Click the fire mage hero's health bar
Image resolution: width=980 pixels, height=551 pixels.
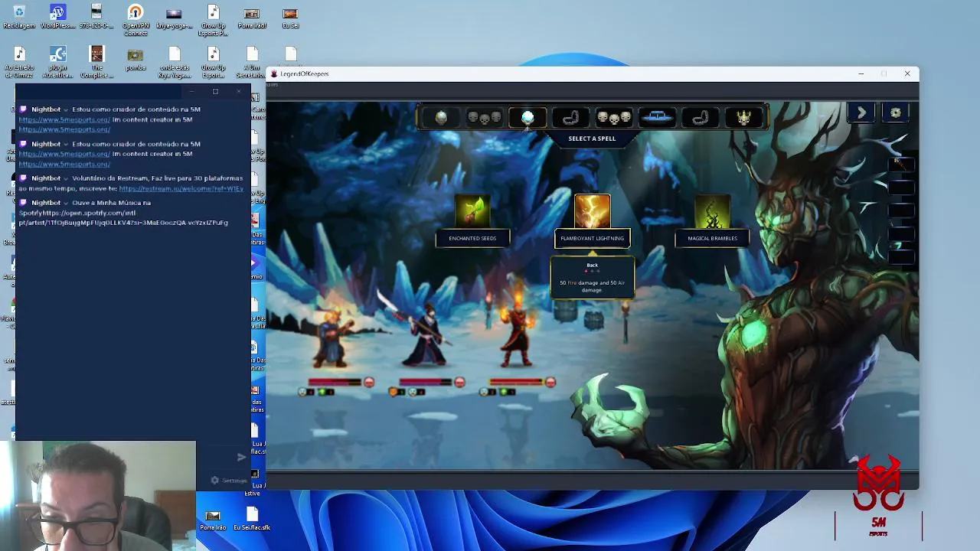516,382
